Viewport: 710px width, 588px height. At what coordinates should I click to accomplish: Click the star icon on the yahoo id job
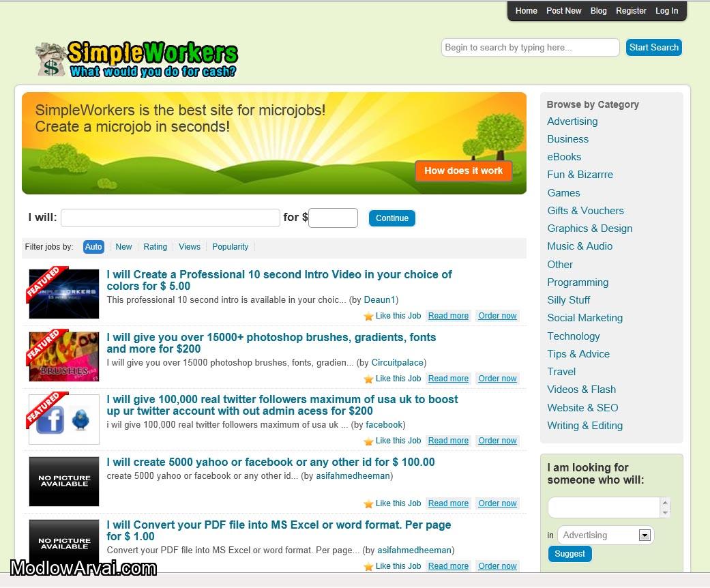pos(368,504)
